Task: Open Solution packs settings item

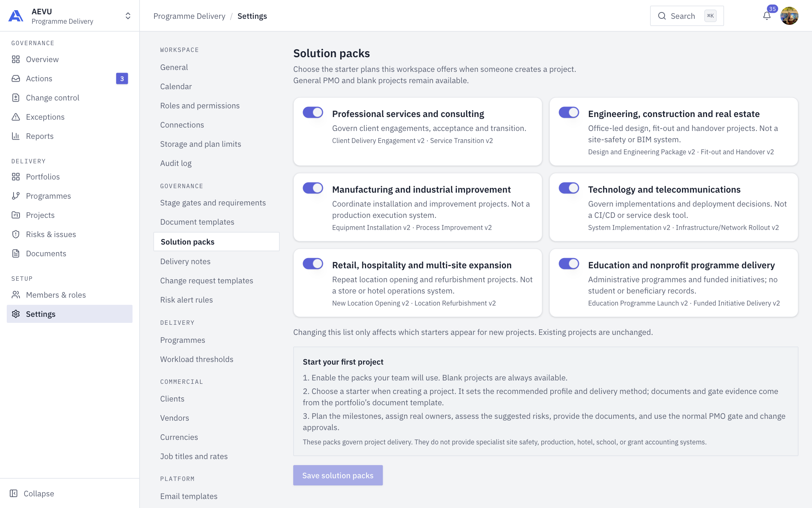Action: click(217, 242)
